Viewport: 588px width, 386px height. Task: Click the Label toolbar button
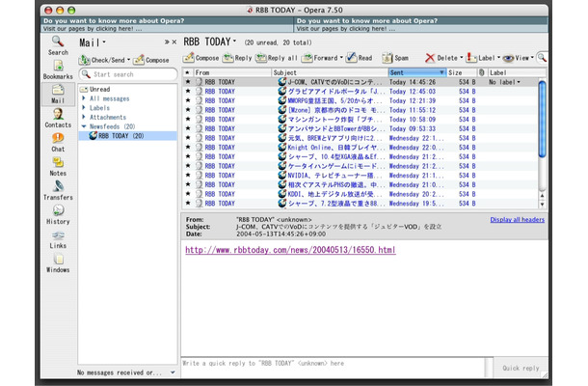(x=481, y=58)
